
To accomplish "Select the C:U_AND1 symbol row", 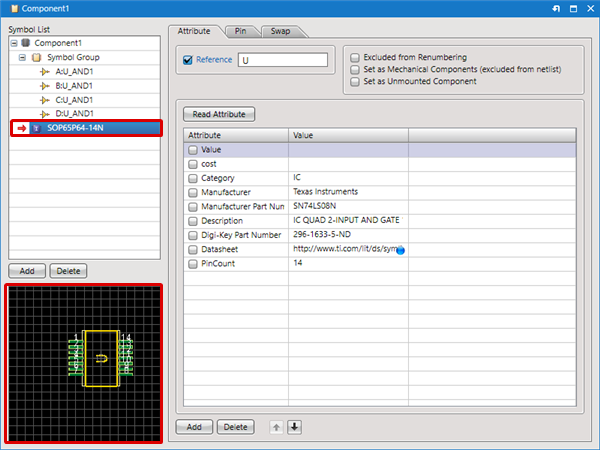I will 85,100.
